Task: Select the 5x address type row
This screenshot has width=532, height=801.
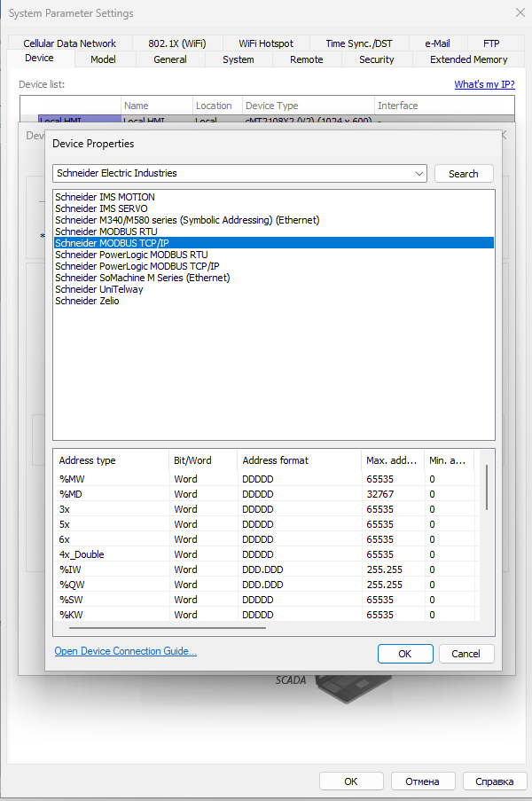Action: pos(266,524)
